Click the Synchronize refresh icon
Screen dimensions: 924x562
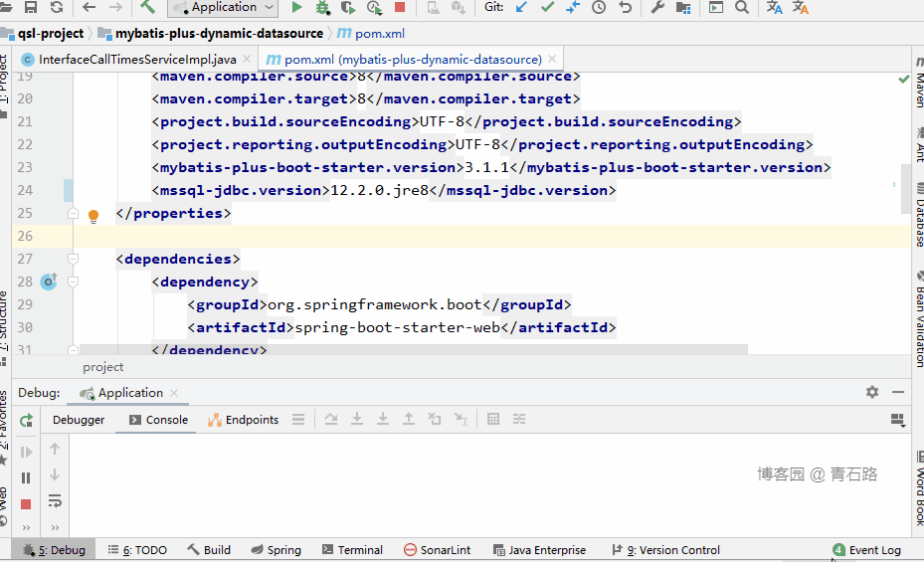[57, 7]
